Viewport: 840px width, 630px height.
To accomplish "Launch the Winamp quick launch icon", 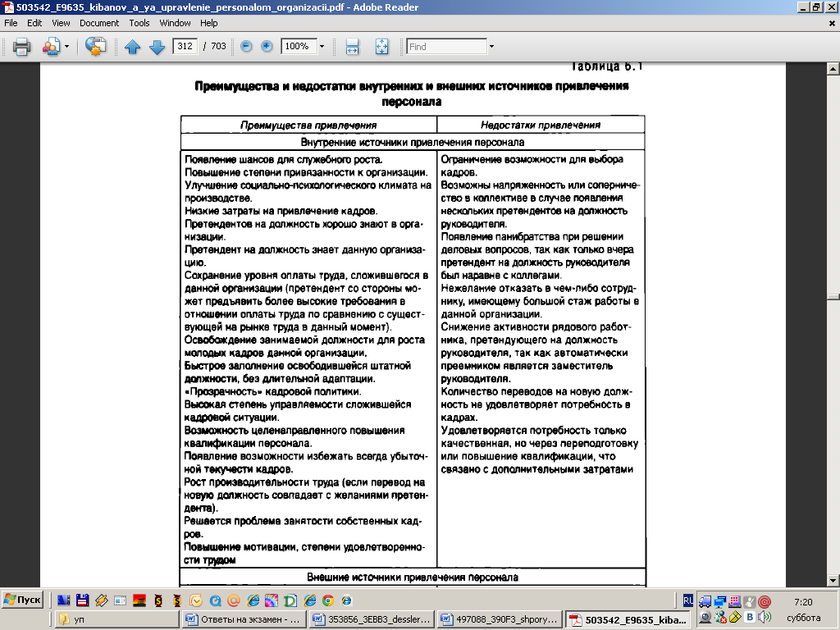I will (x=101, y=600).
